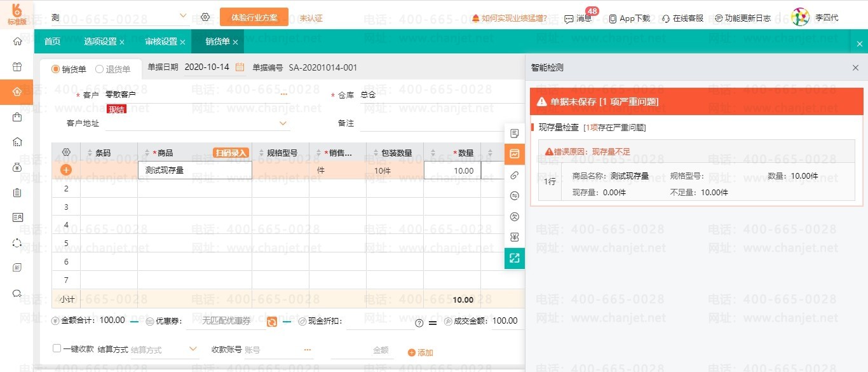Expand the account set dropdown at top
The image size is (868, 372).
click(183, 16)
